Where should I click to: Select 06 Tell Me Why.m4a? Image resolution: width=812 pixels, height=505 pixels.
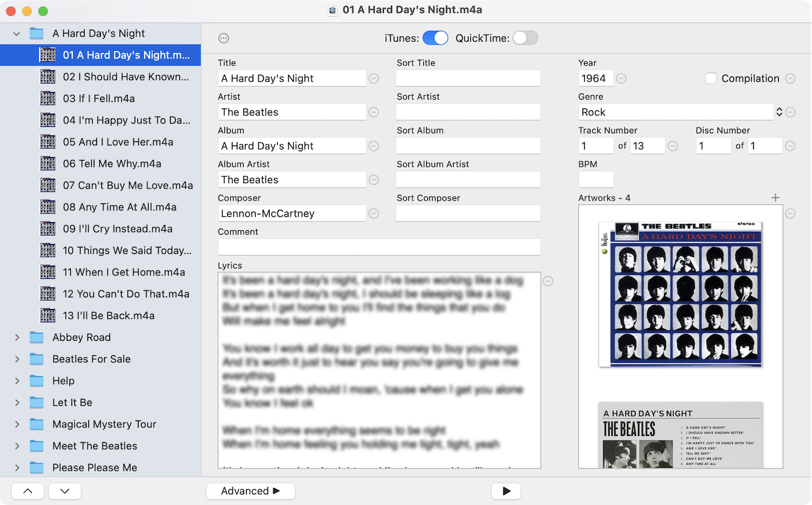point(100,164)
